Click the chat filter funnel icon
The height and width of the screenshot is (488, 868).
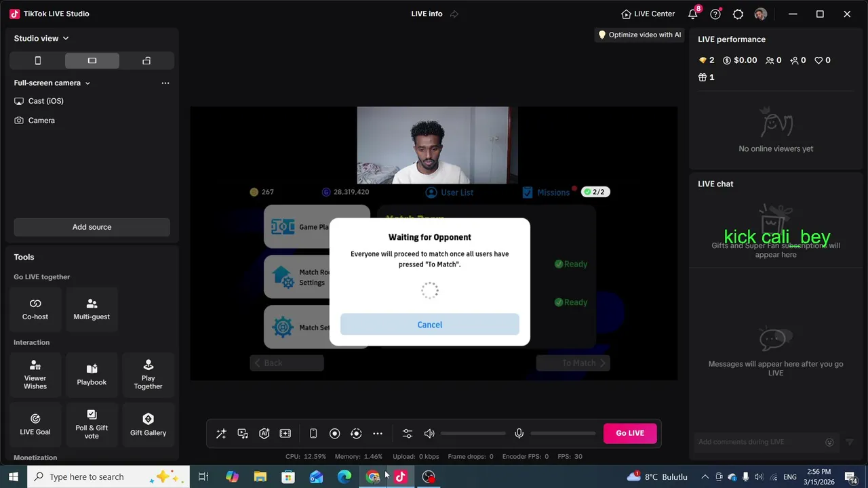[x=850, y=442]
